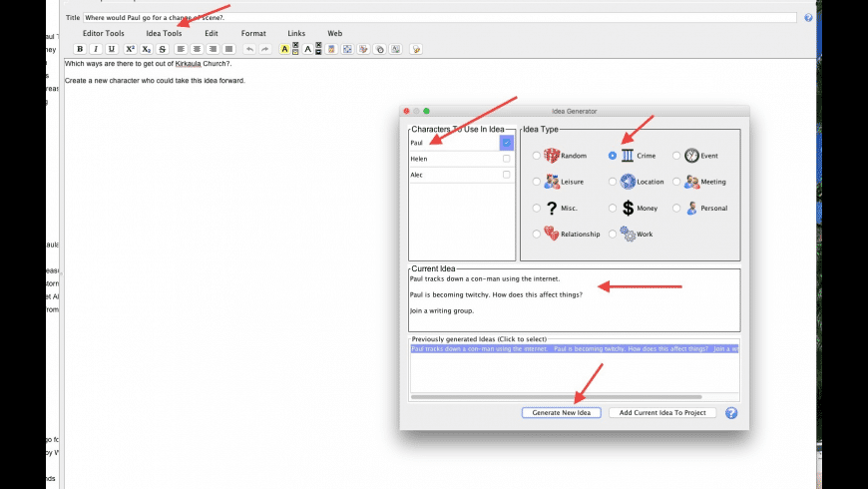
Task: Check Helen in characters list
Action: click(507, 159)
